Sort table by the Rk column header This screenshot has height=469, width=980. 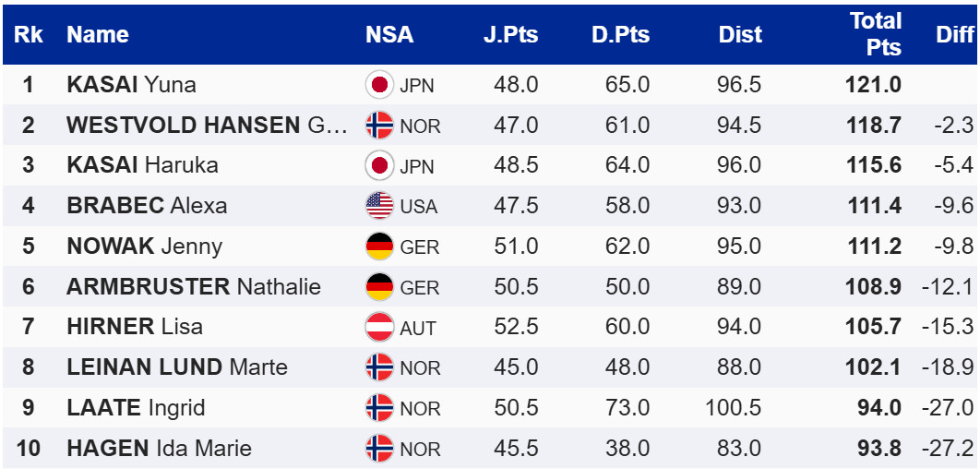click(29, 35)
